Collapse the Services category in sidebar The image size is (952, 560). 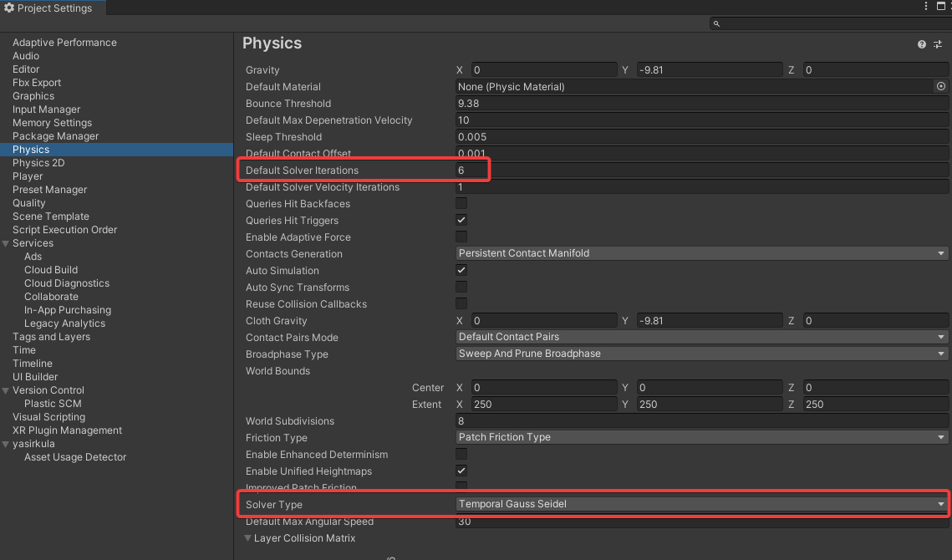(x=6, y=243)
